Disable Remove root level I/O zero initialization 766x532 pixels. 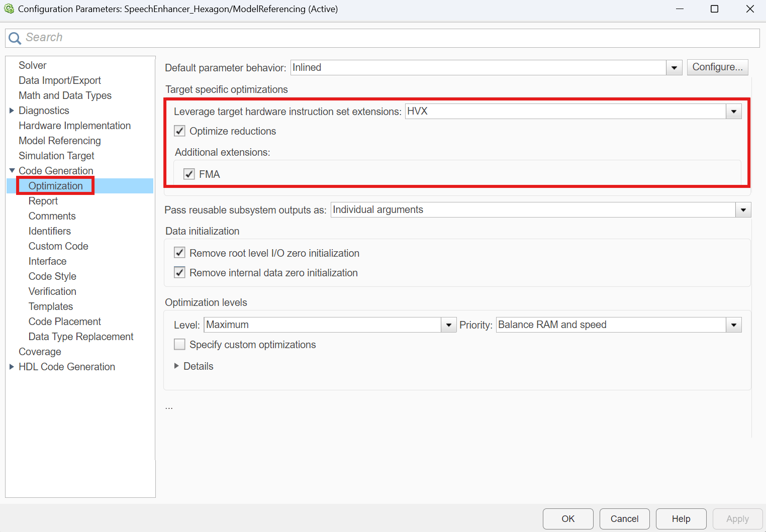click(x=179, y=253)
